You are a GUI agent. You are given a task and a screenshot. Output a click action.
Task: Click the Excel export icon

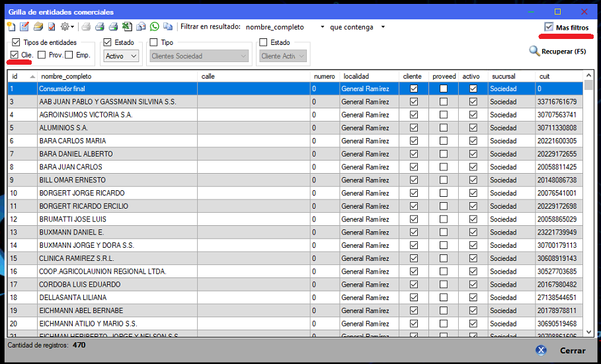tap(126, 27)
